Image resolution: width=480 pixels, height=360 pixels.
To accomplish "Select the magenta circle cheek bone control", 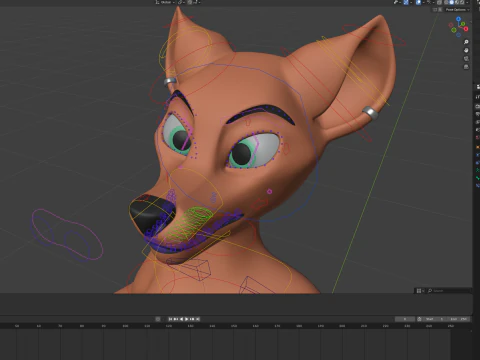I will click(269, 191).
